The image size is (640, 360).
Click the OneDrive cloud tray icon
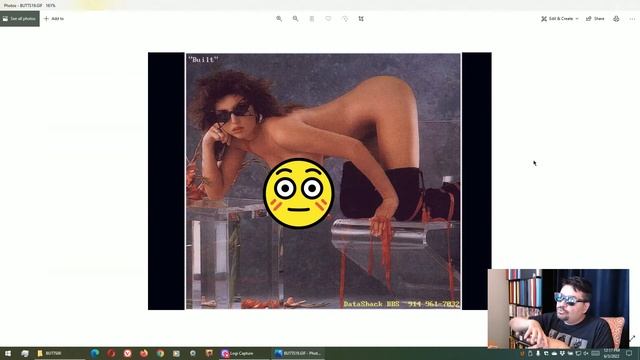(x=554, y=353)
